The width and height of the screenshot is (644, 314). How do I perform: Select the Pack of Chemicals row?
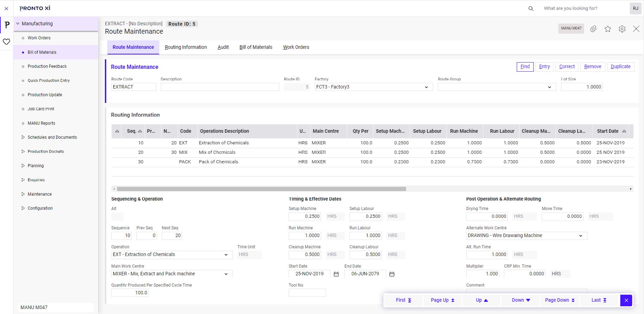pyautogui.click(x=372, y=162)
